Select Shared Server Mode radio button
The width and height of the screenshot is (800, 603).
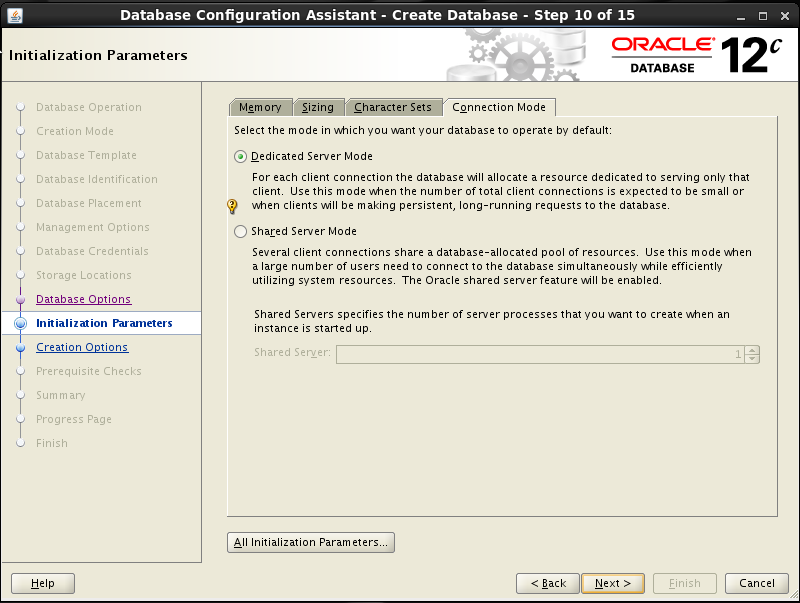(240, 232)
